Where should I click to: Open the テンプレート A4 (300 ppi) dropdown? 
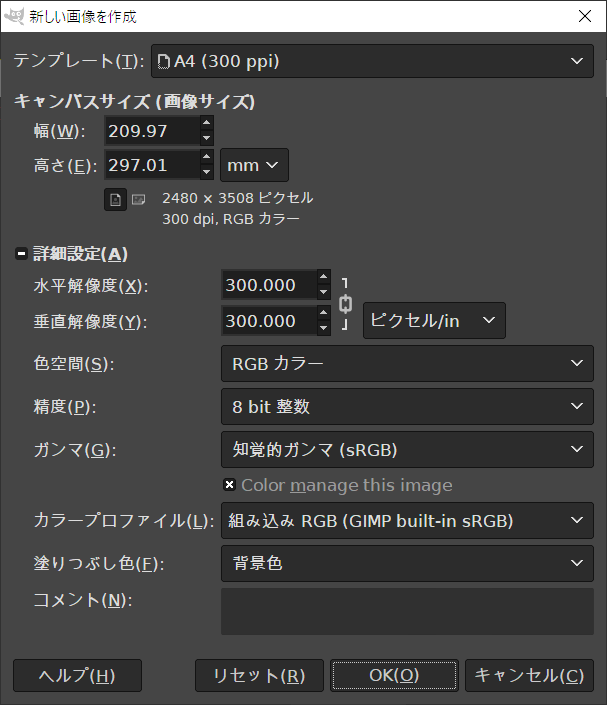point(372,61)
